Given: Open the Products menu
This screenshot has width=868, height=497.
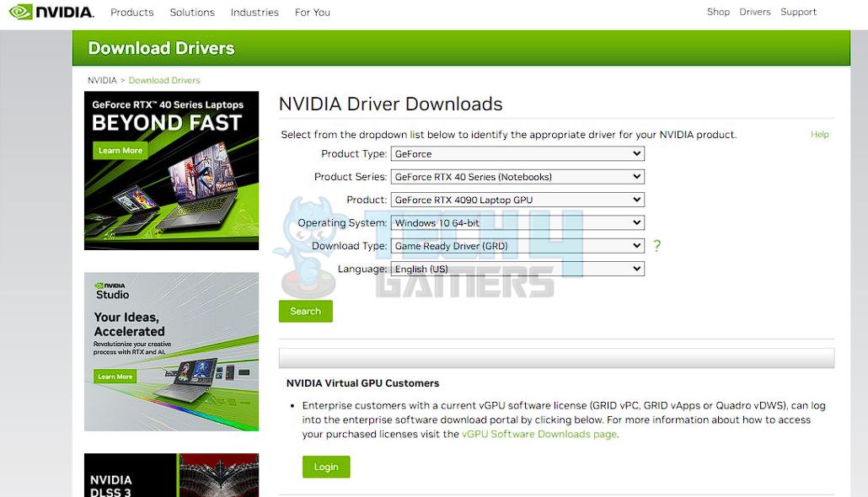Looking at the screenshot, I should coord(131,12).
